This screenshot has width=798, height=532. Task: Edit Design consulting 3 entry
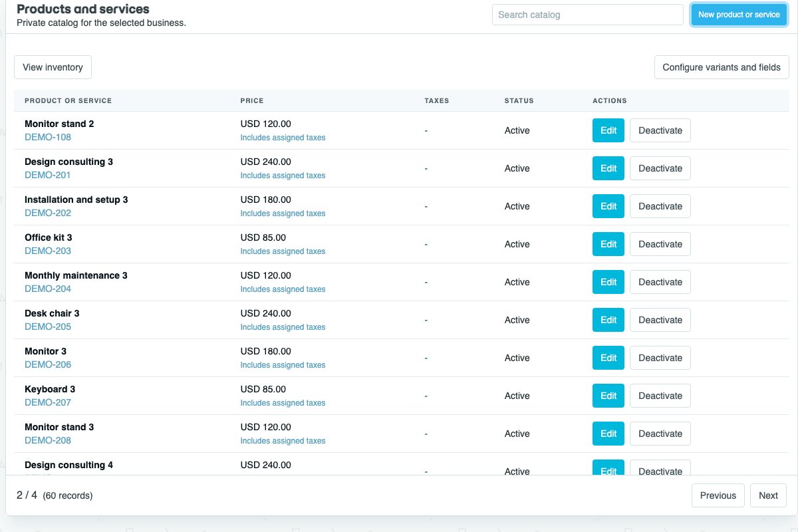608,168
